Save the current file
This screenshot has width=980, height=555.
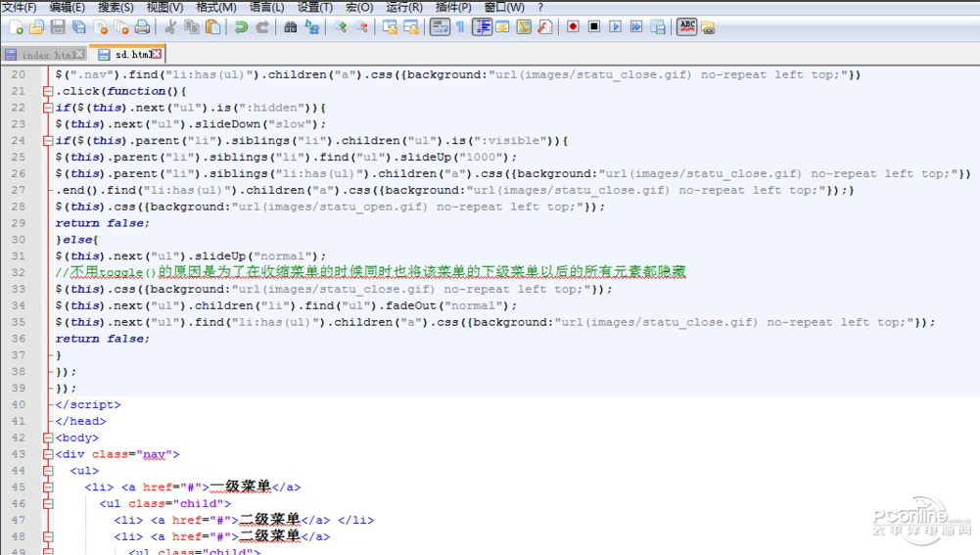click(58, 26)
